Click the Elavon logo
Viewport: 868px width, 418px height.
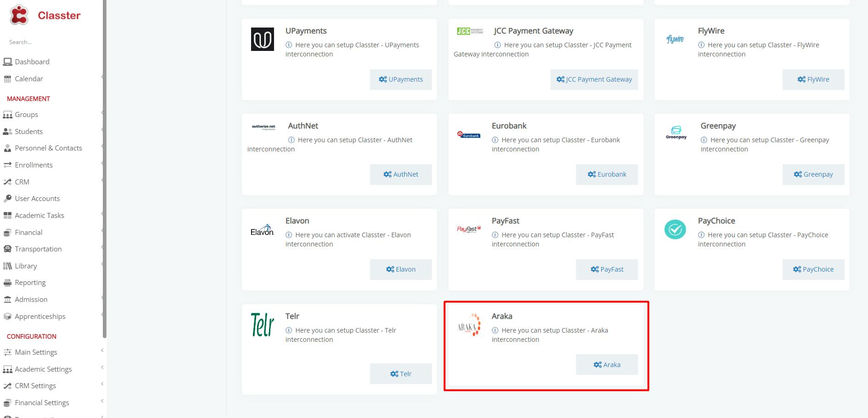tap(262, 230)
